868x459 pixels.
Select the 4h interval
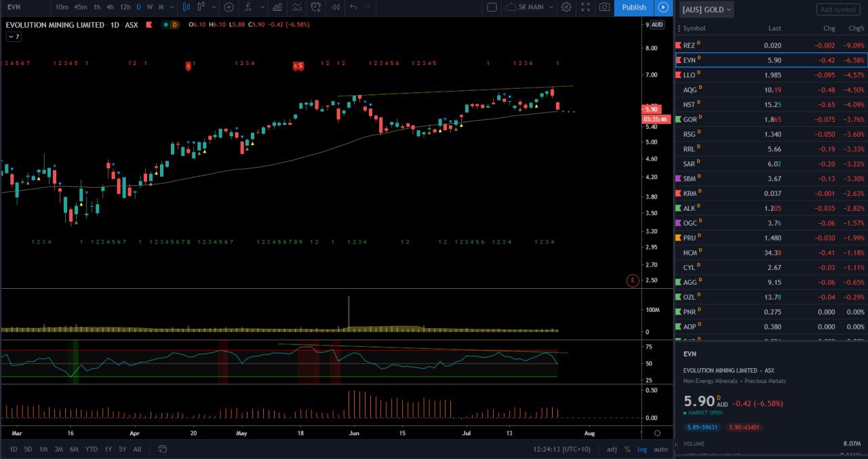(x=110, y=7)
